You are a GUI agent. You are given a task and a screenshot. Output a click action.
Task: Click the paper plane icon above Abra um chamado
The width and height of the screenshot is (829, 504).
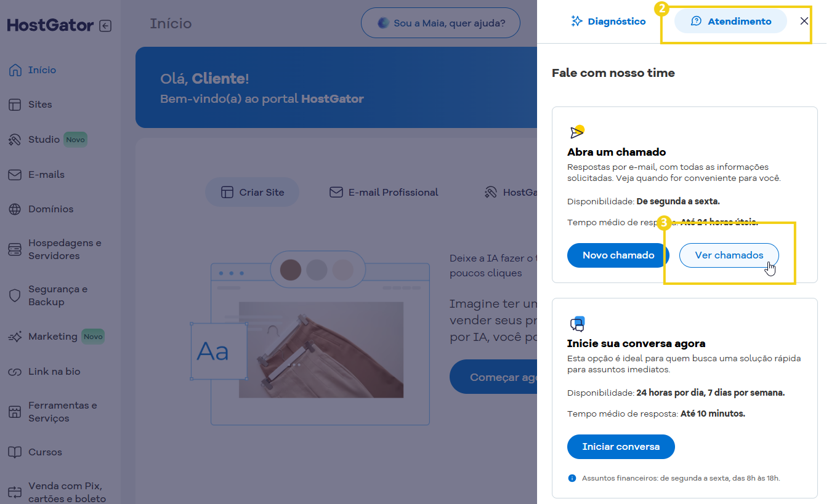click(x=576, y=132)
